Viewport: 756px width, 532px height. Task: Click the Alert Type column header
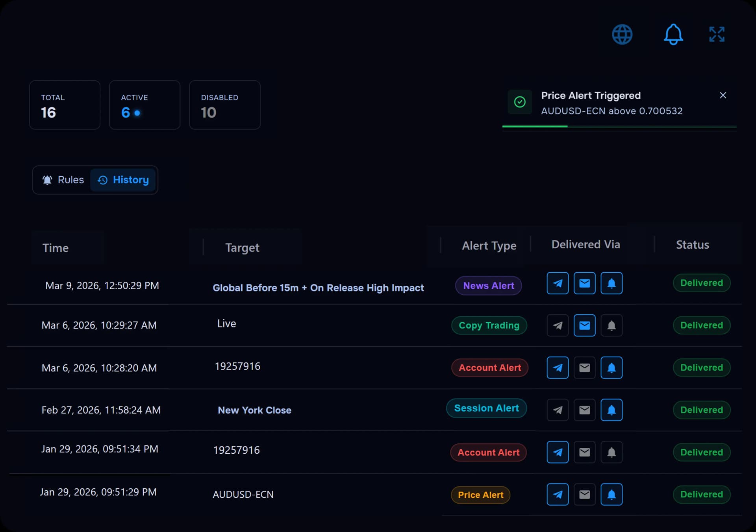point(489,246)
